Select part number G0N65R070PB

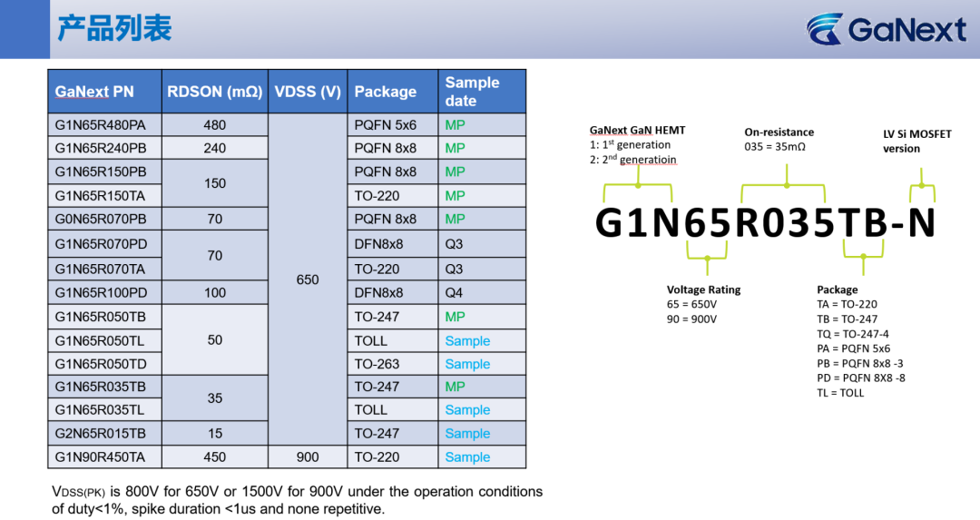pos(100,219)
